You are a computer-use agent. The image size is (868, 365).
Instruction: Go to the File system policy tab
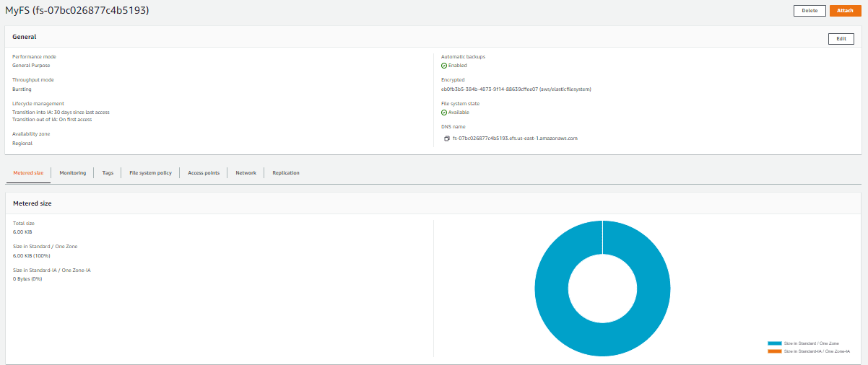tap(150, 173)
